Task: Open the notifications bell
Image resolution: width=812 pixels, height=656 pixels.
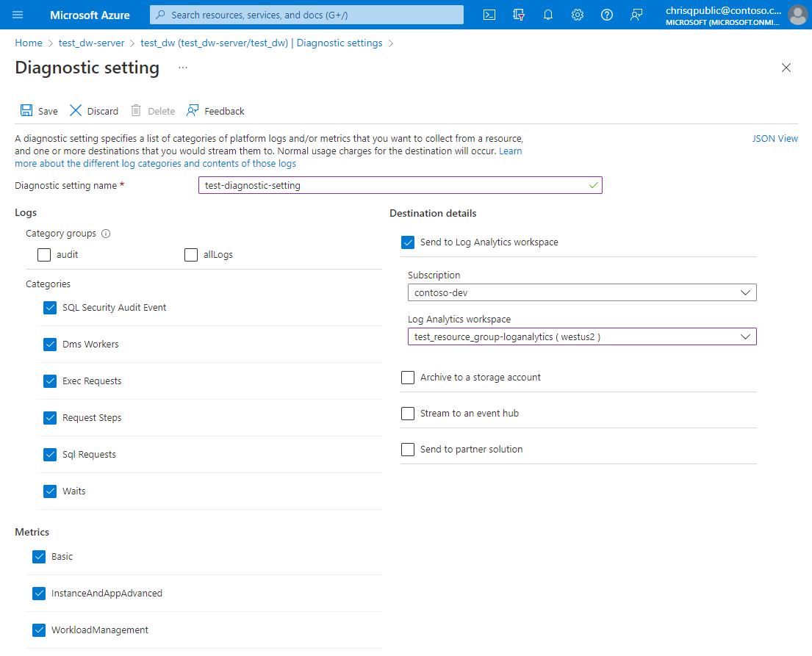Action: point(547,14)
